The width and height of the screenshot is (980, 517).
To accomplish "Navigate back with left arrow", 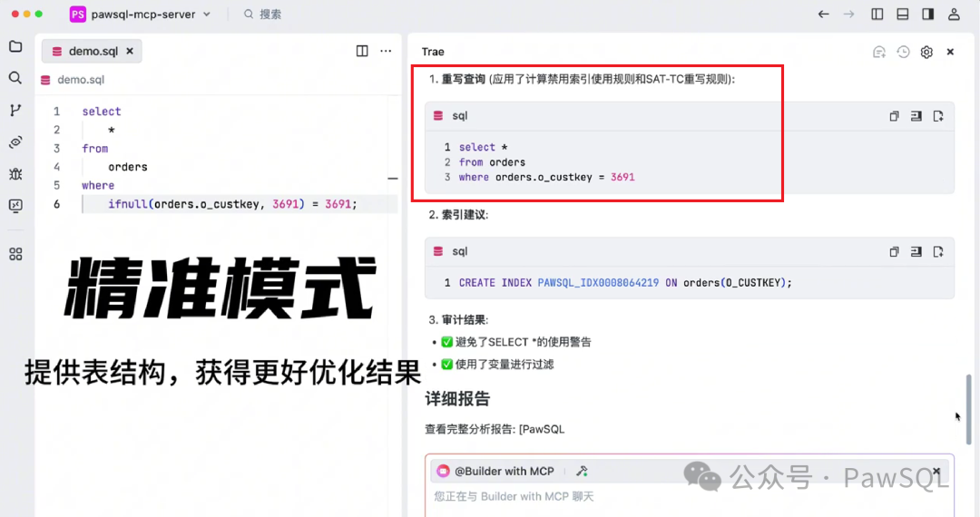I will pos(823,14).
